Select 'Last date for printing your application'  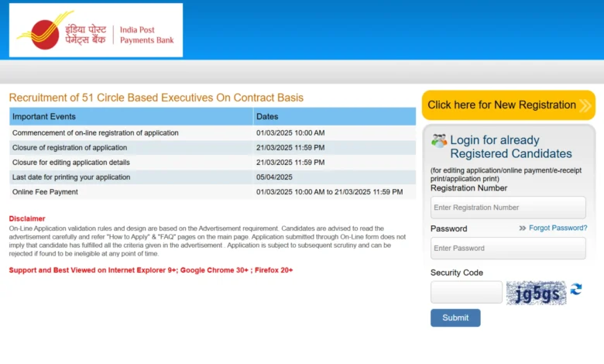71,177
